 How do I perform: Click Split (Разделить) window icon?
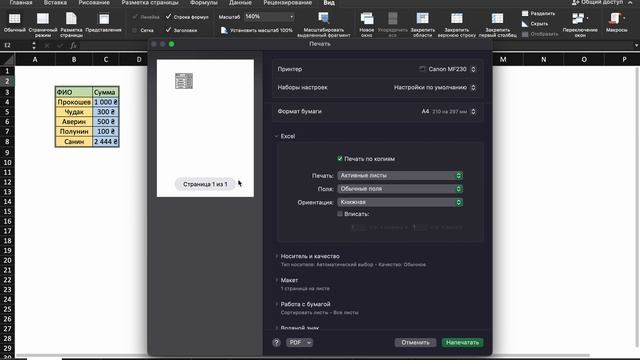[525, 13]
